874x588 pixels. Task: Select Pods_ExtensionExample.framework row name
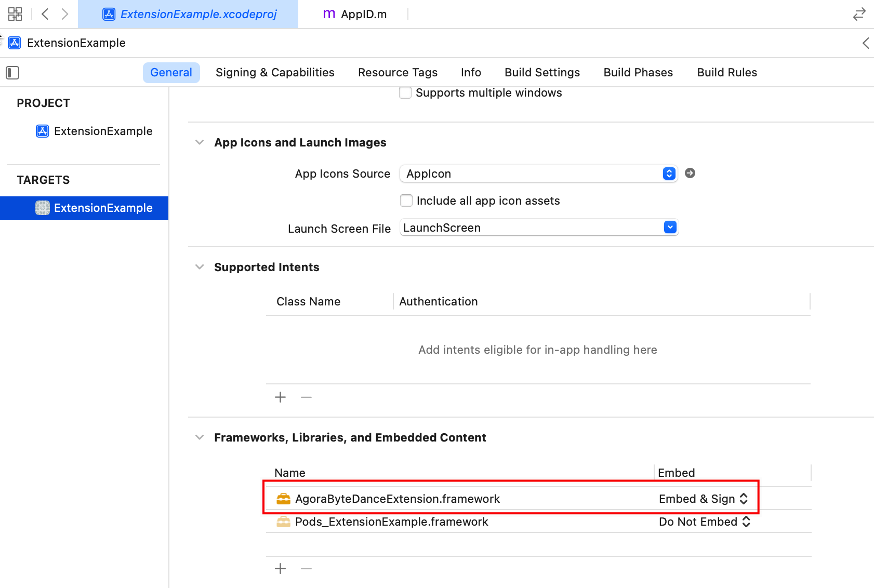click(391, 522)
